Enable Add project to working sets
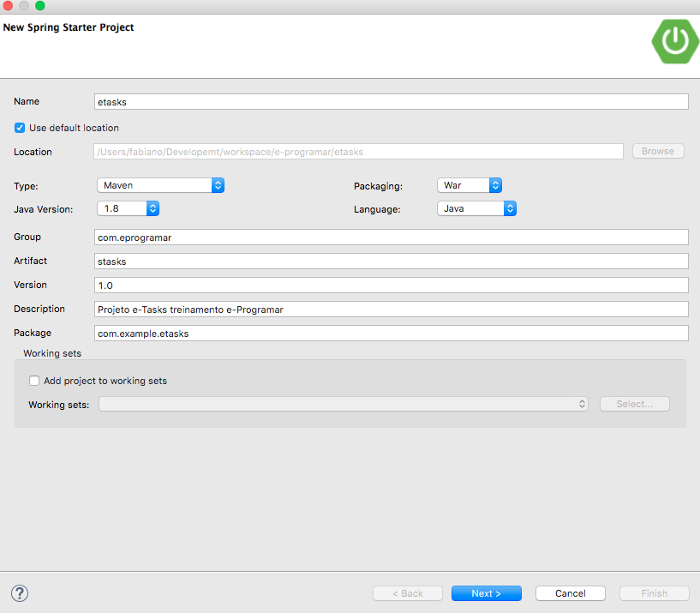 34,381
